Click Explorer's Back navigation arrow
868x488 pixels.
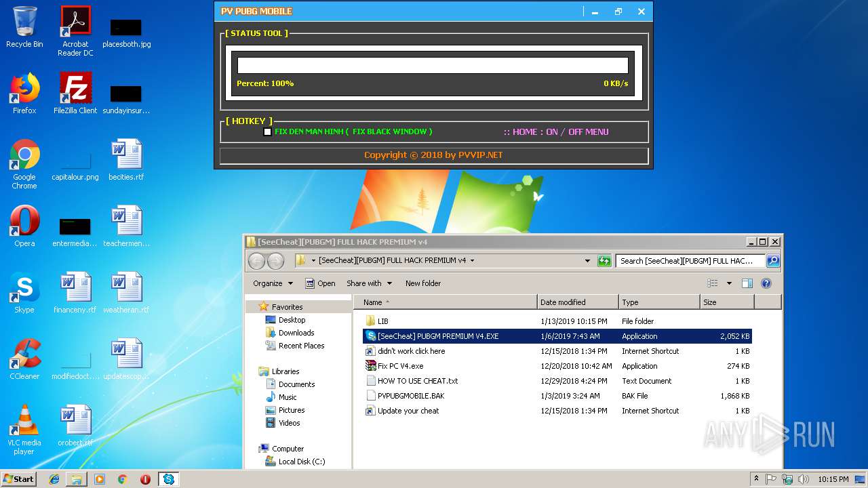[256, 261]
